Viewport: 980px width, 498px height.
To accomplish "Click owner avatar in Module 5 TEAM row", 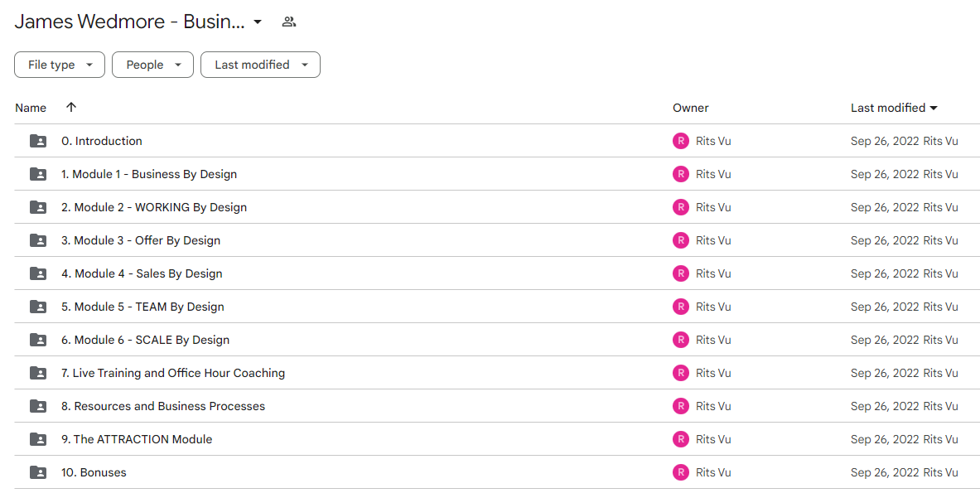I will tap(681, 306).
